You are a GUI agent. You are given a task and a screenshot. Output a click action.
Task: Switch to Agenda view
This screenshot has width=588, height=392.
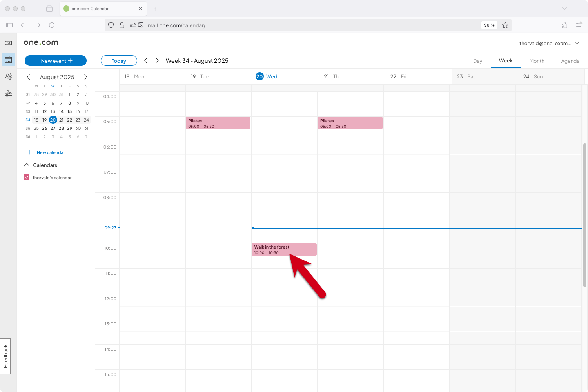tap(570, 61)
